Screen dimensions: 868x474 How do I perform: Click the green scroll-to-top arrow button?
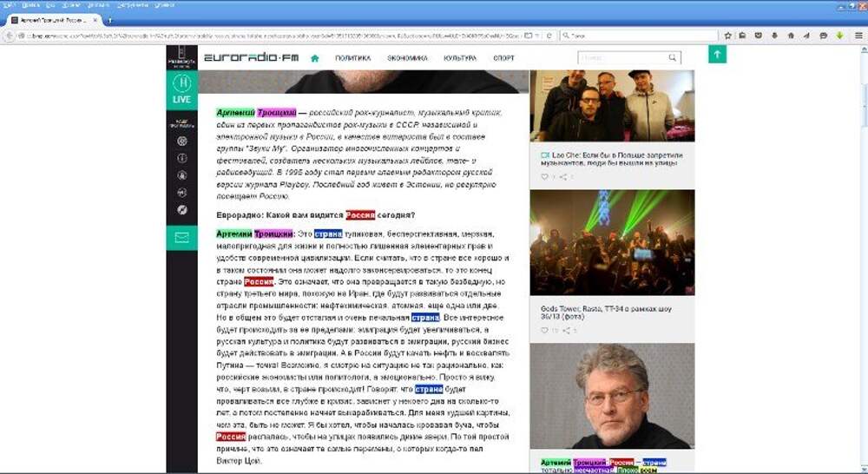click(717, 54)
